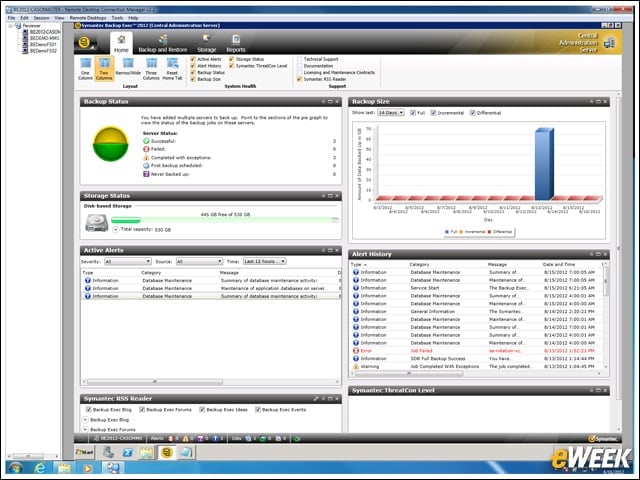
Task: Click the Windows Start orb
Action: click(15, 468)
